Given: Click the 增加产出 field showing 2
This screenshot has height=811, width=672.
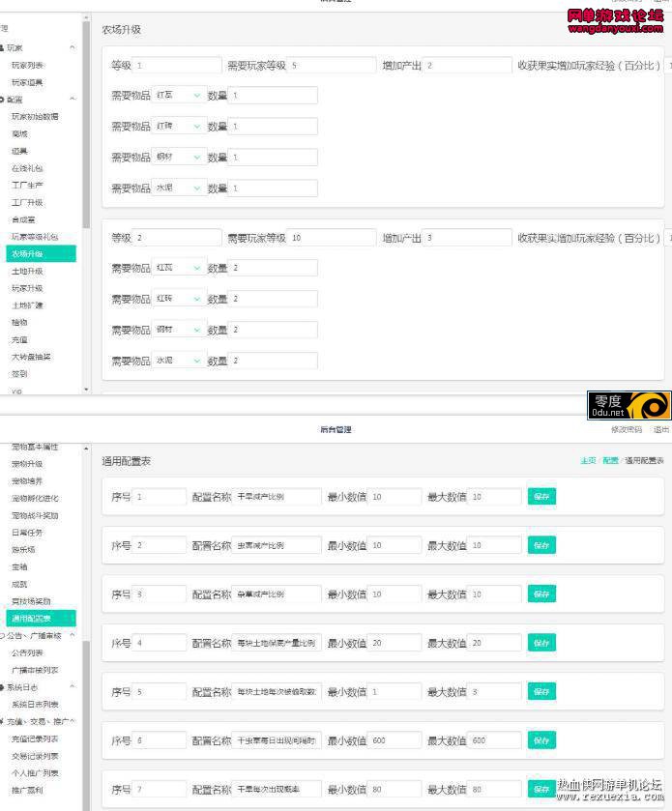Looking at the screenshot, I should tap(467, 65).
